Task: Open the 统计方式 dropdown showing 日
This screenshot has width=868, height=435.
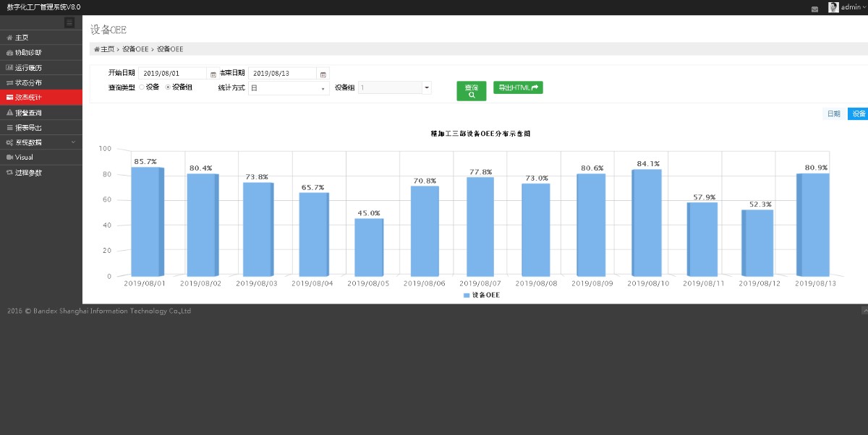Action: click(289, 88)
